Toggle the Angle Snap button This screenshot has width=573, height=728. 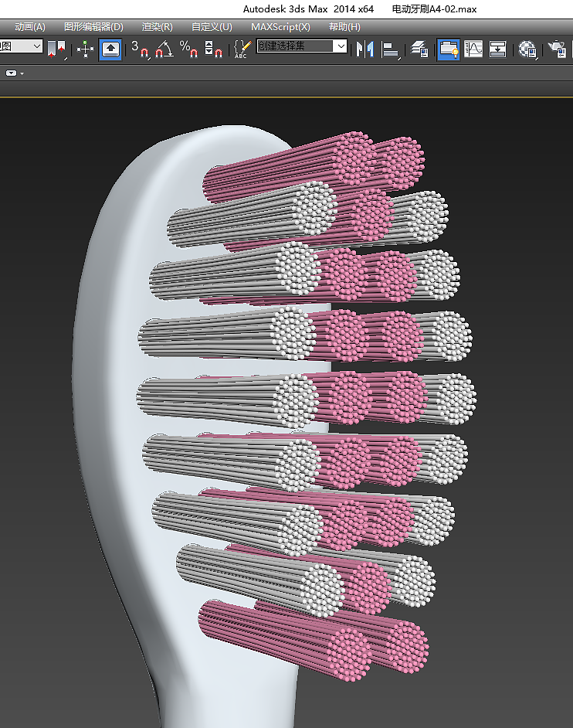(164, 49)
